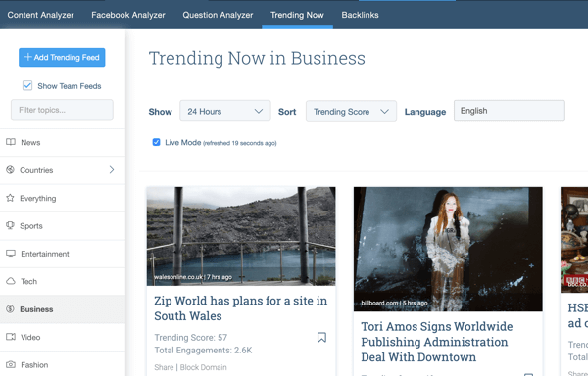Open the billboard.com Tori Amos thumbnail
This screenshot has height=376, width=588.
[448, 249]
